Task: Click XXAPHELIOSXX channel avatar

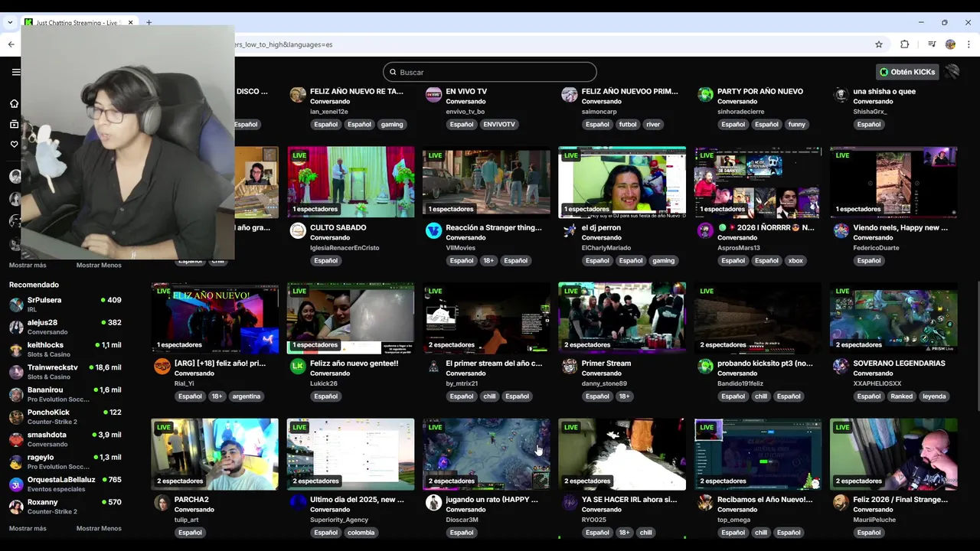Action: pos(841,367)
